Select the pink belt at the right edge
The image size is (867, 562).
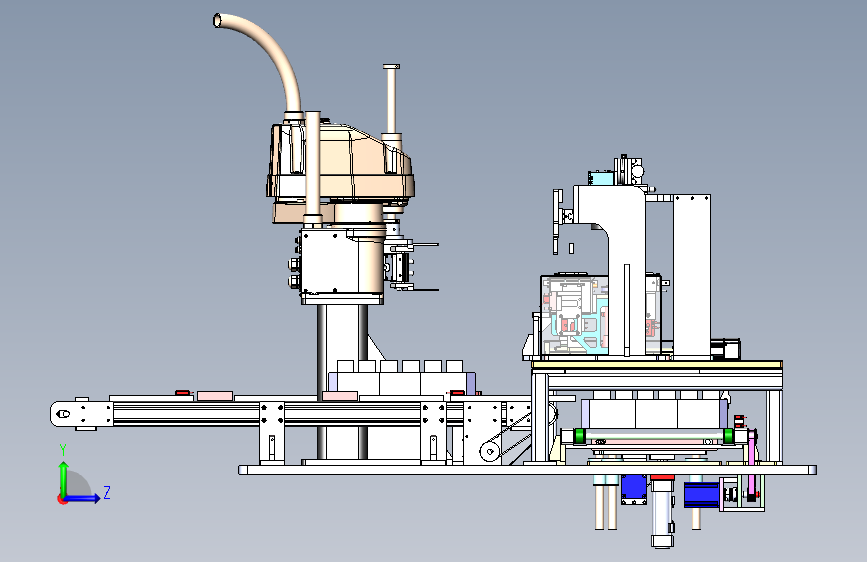(x=752, y=465)
